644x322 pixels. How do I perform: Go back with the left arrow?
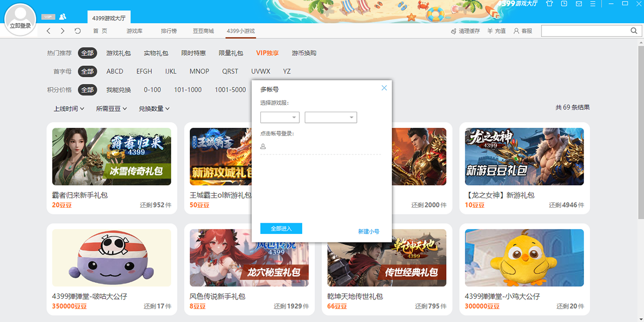[49, 31]
